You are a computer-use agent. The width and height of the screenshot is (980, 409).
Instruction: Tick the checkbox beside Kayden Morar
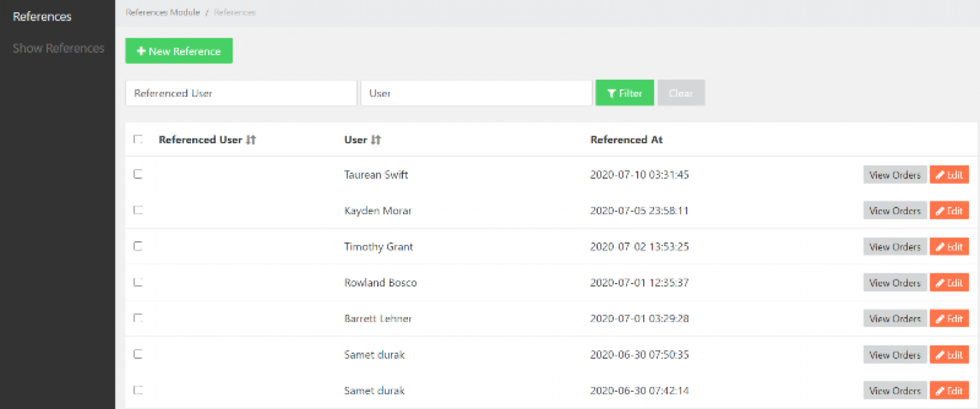pos(138,210)
